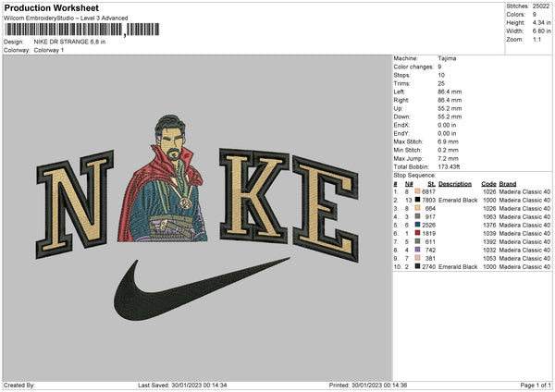Image resolution: width=555 pixels, height=392 pixels.
Task: Select design name 'NIKE DR STRANGE 6,8 in'
Action: (x=69, y=42)
